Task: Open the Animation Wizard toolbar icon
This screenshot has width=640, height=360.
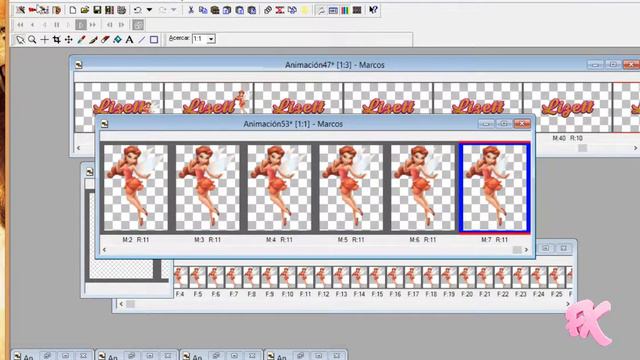Action: pos(20,10)
